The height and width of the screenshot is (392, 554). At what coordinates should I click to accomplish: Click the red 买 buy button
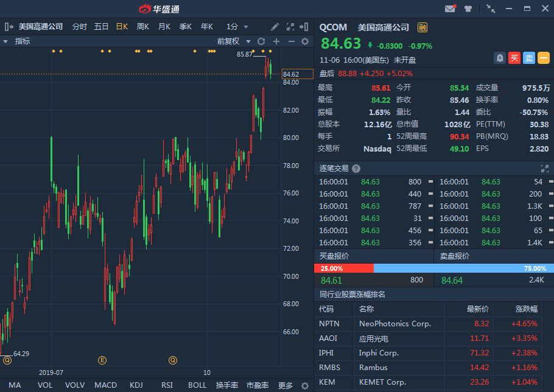[x=514, y=58]
